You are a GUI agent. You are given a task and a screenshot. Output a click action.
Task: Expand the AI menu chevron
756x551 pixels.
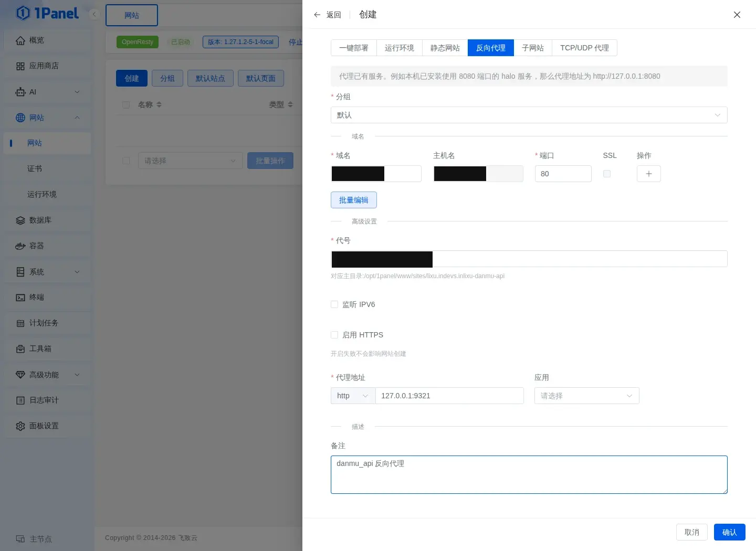coord(77,92)
